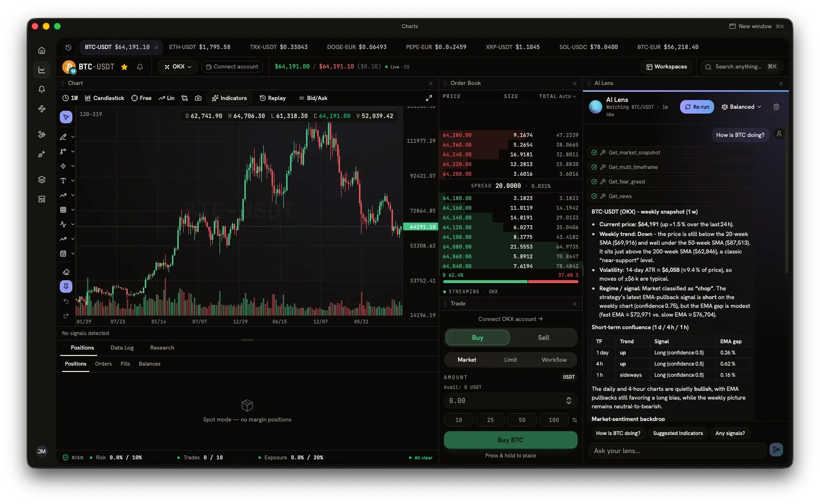Expand calendar tool options chevron
This screenshot has width=820, height=504.
pyautogui.click(x=73, y=253)
